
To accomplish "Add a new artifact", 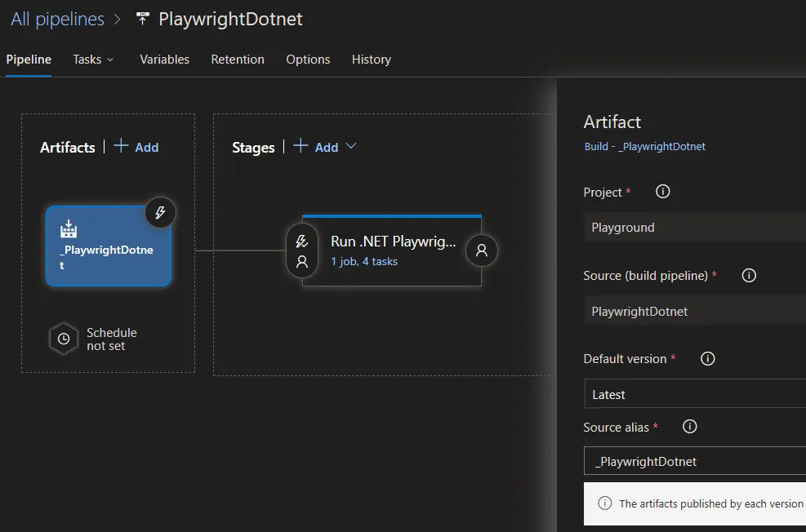I will (136, 147).
